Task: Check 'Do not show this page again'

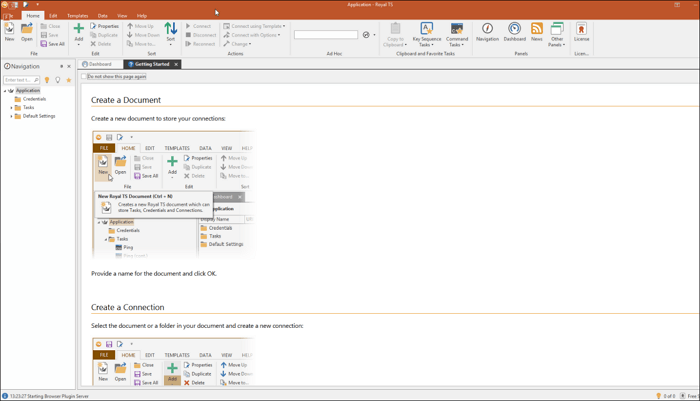Action: (x=86, y=77)
